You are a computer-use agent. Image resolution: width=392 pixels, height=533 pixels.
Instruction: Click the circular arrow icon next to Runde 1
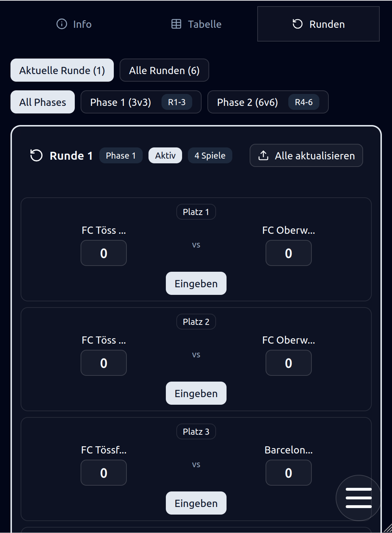click(36, 155)
